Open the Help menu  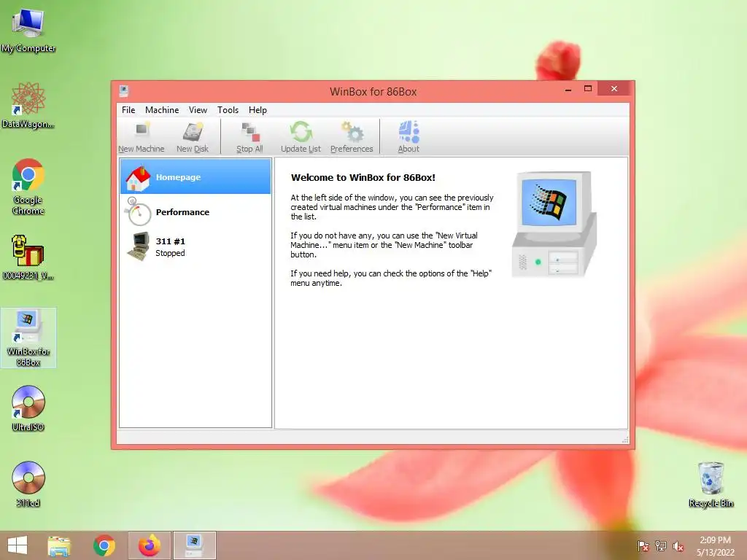click(258, 110)
